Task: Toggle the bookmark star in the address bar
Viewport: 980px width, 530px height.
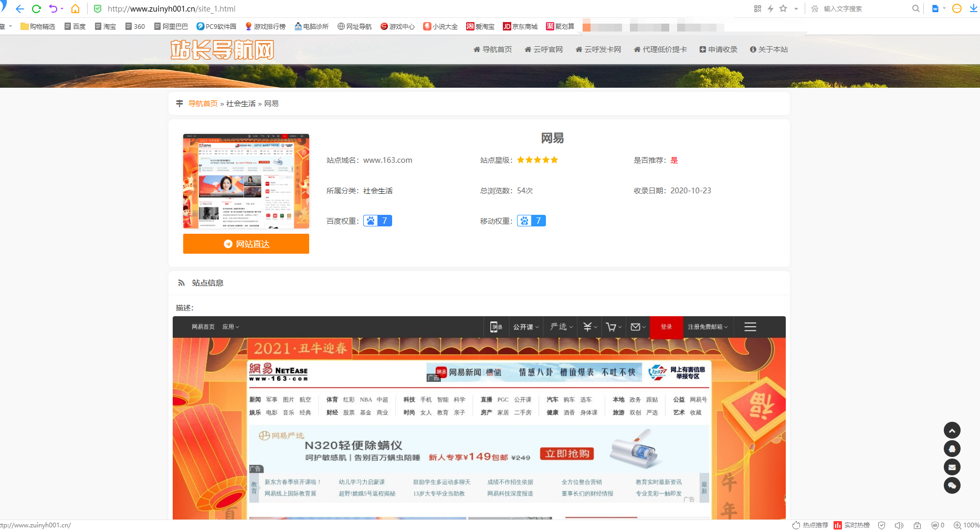Action: (783, 8)
